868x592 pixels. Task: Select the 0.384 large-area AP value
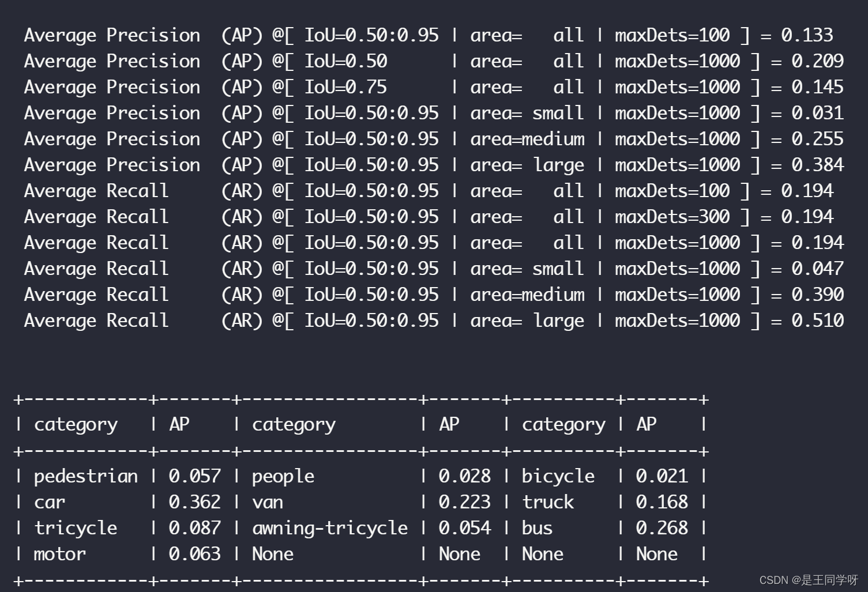pos(817,165)
